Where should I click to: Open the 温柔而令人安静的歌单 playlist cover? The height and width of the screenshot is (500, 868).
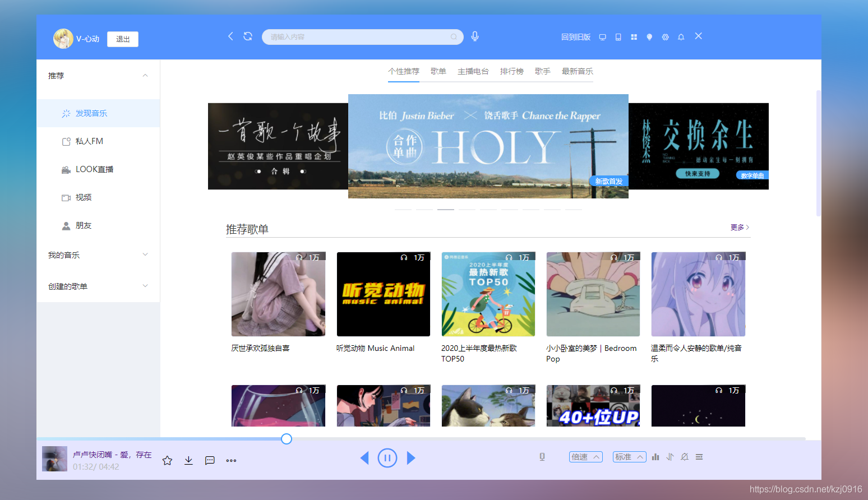(x=698, y=294)
